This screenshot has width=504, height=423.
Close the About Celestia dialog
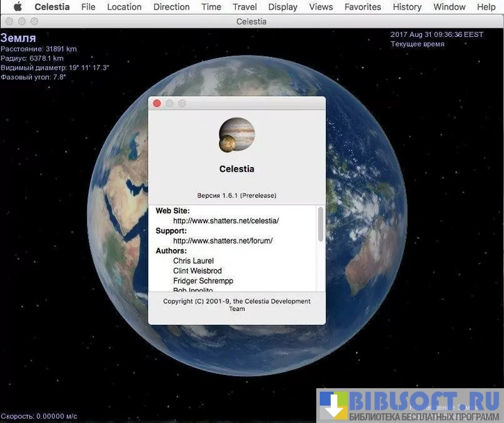click(156, 103)
